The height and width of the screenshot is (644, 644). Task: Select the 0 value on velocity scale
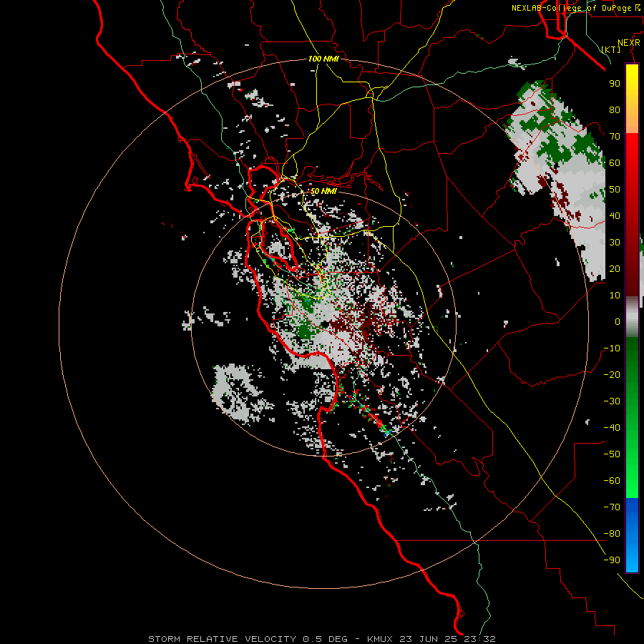point(618,321)
